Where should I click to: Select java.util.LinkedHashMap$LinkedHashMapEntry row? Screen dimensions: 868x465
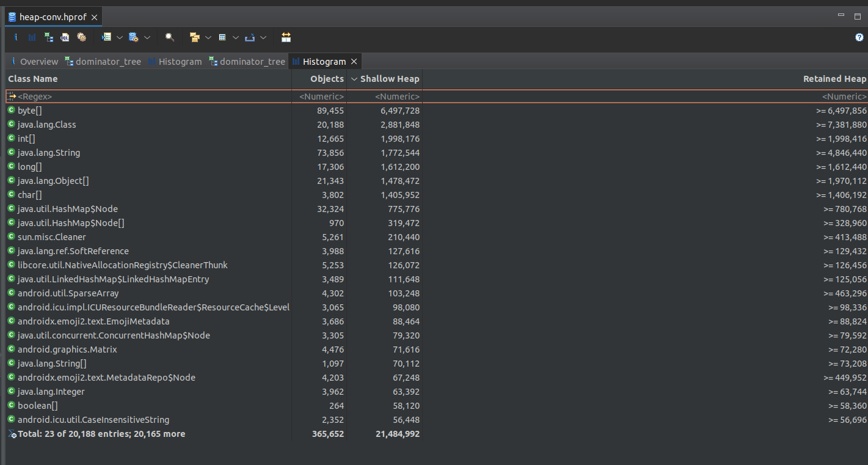click(437, 279)
